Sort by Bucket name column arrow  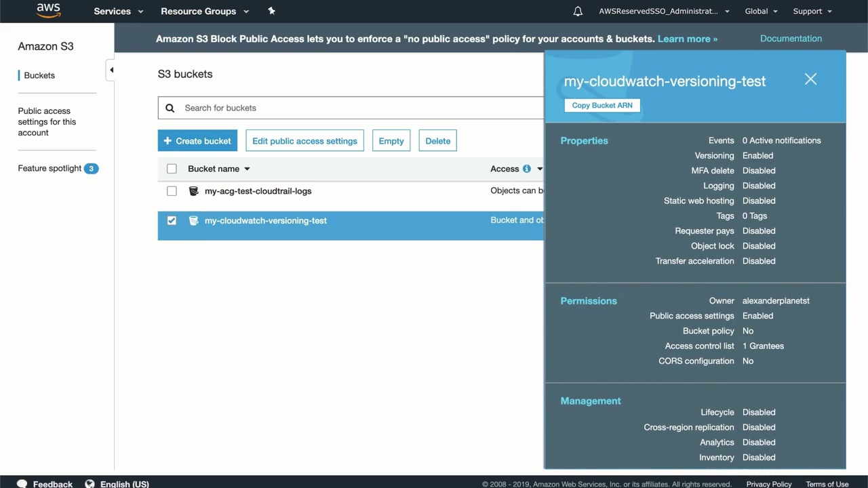click(247, 169)
